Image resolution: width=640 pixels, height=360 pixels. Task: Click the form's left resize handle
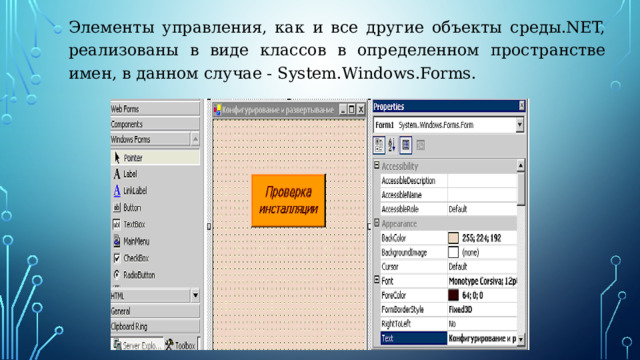[x=209, y=226]
